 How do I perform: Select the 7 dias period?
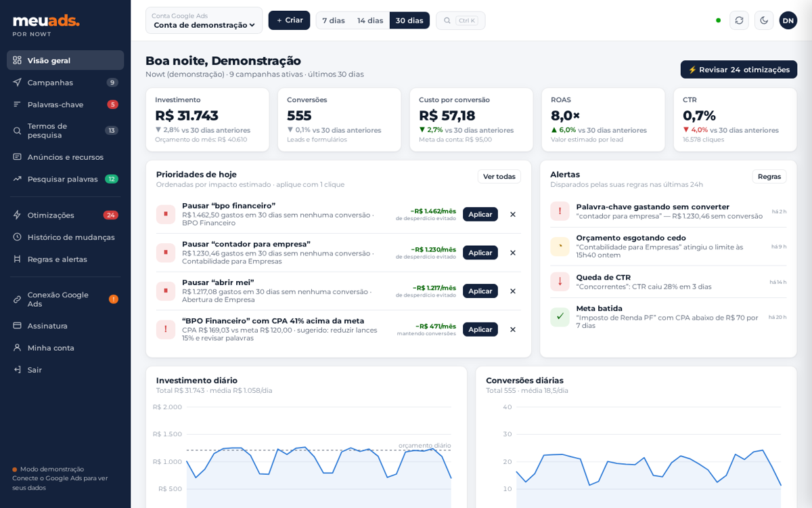334,20
